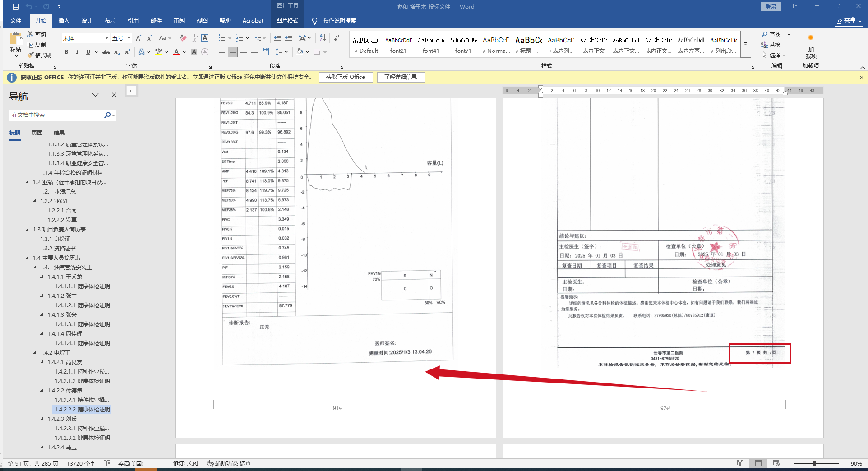Switch to 页面 tab in navigation pane
Image resolution: width=868 pixels, height=471 pixels.
point(37,133)
